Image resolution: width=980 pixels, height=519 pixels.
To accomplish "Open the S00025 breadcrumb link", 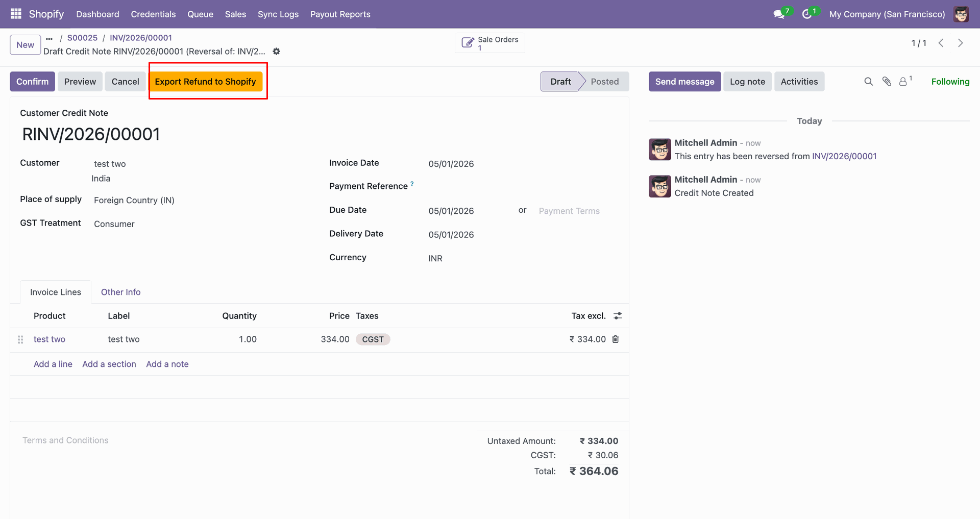I will [x=82, y=38].
